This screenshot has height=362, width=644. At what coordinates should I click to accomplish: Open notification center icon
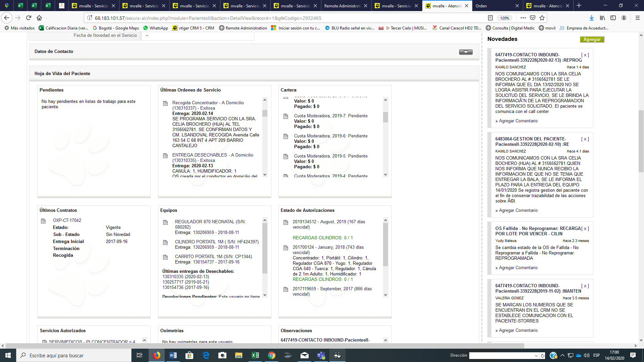click(633, 355)
